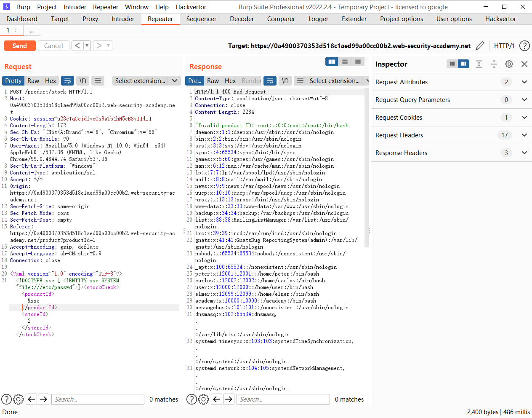Open the Burp menu
Screen dimensions: 532x418
24,7
